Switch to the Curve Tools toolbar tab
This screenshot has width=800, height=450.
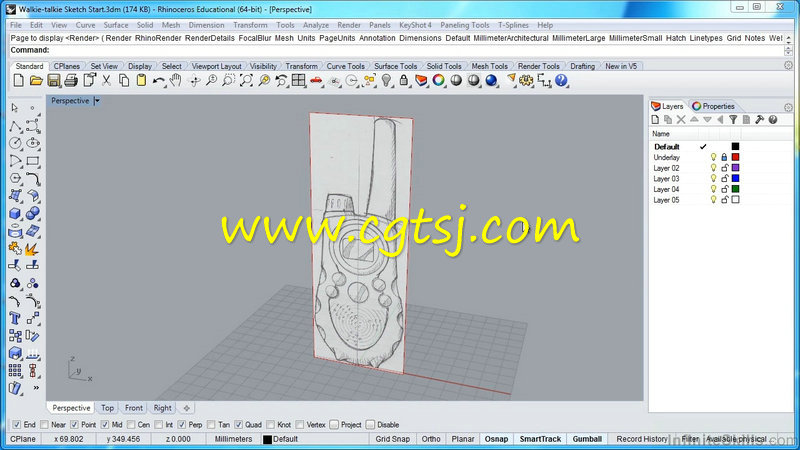click(345, 66)
